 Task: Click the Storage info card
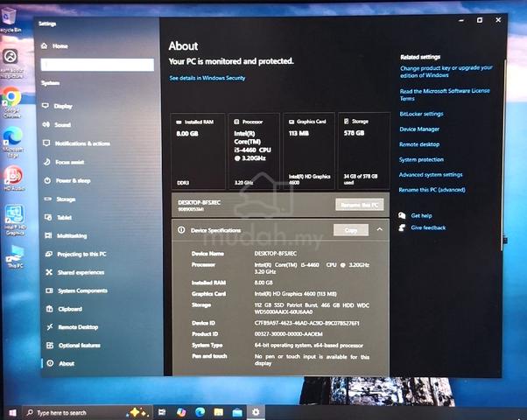coord(364,150)
